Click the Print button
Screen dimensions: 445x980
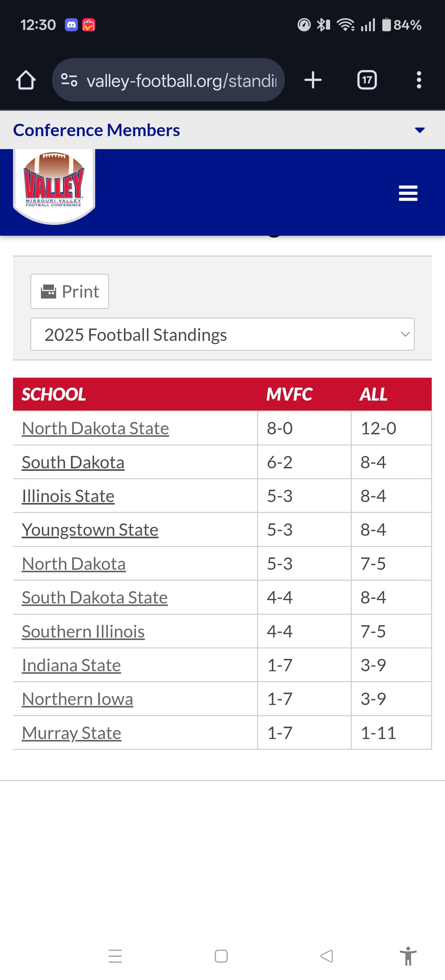[70, 291]
